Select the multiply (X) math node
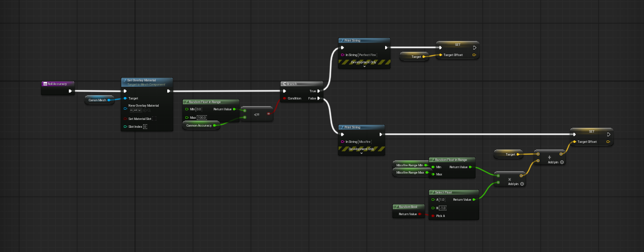This screenshot has width=644, height=252. (x=509, y=179)
